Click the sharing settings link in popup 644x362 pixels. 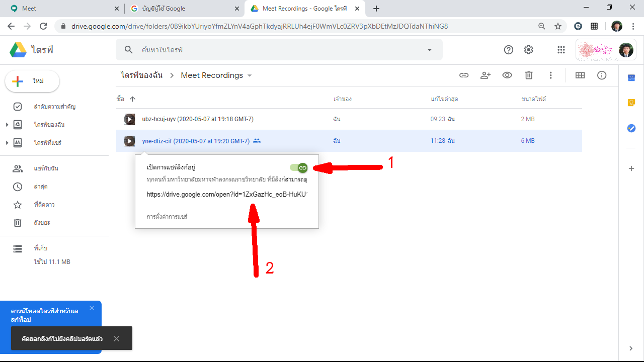pyautogui.click(x=167, y=217)
